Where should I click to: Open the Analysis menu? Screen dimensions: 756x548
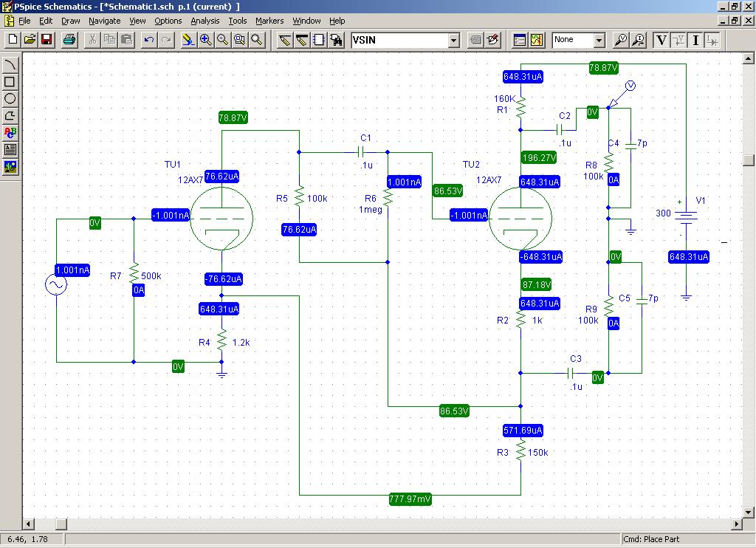tap(205, 21)
